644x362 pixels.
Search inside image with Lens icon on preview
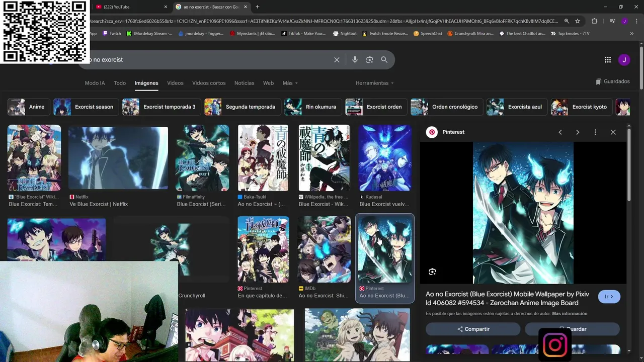(x=432, y=272)
